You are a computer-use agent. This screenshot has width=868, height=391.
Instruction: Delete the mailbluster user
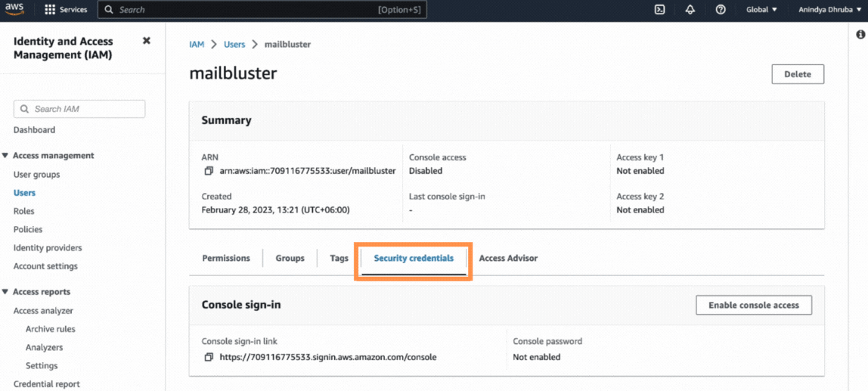coord(798,74)
